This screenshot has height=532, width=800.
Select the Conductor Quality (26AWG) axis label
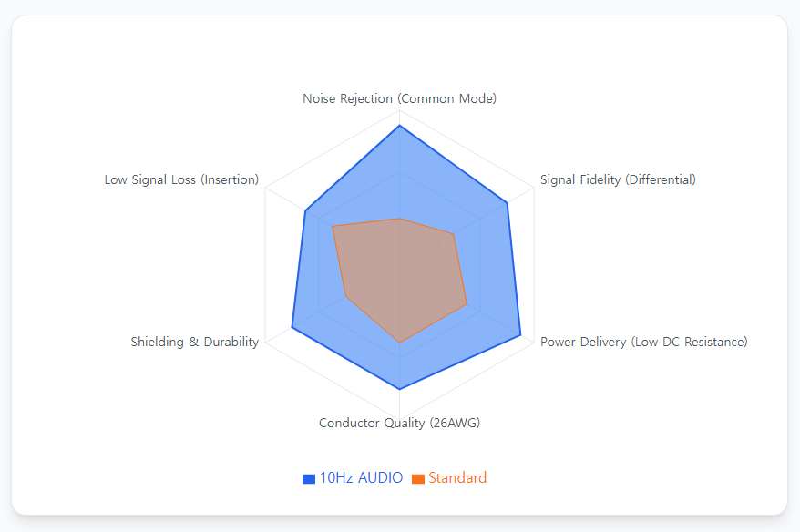point(399,423)
